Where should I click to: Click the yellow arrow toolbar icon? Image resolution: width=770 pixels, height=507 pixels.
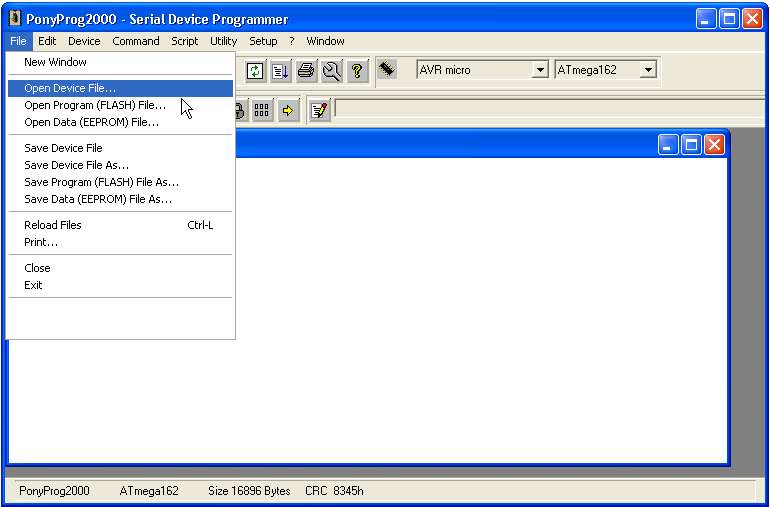288,111
